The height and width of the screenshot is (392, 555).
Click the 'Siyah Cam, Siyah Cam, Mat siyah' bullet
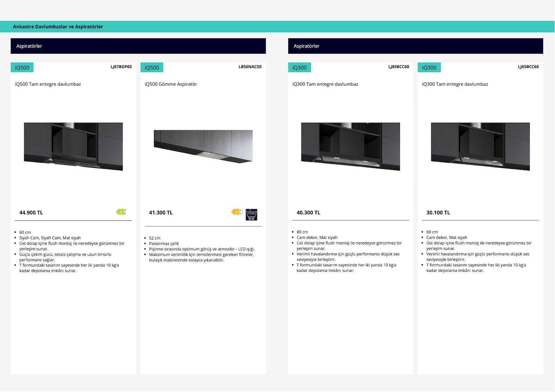point(50,238)
